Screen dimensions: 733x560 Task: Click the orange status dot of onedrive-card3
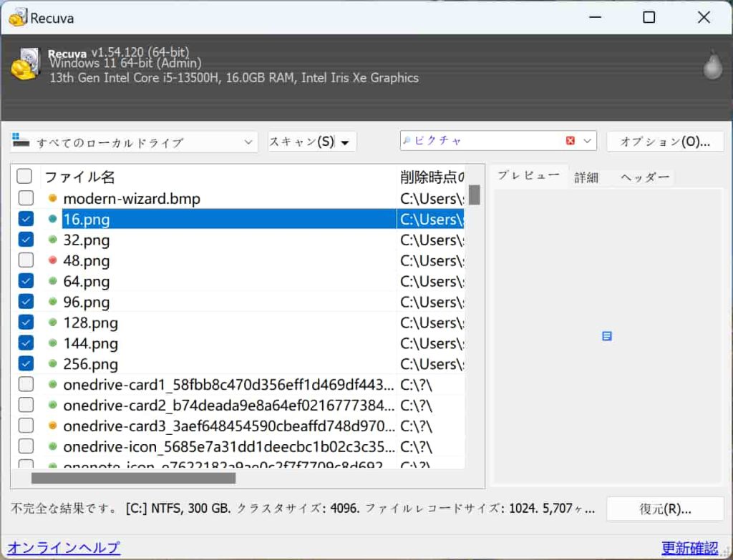coord(52,426)
